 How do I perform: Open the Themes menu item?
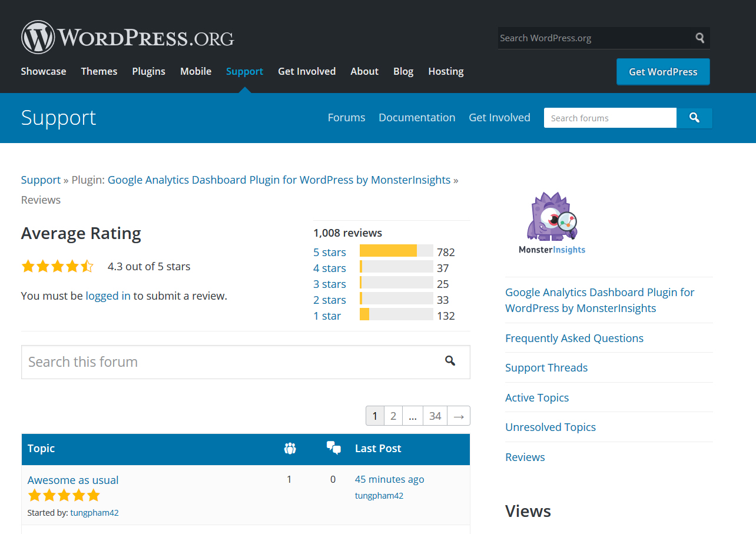tap(99, 71)
